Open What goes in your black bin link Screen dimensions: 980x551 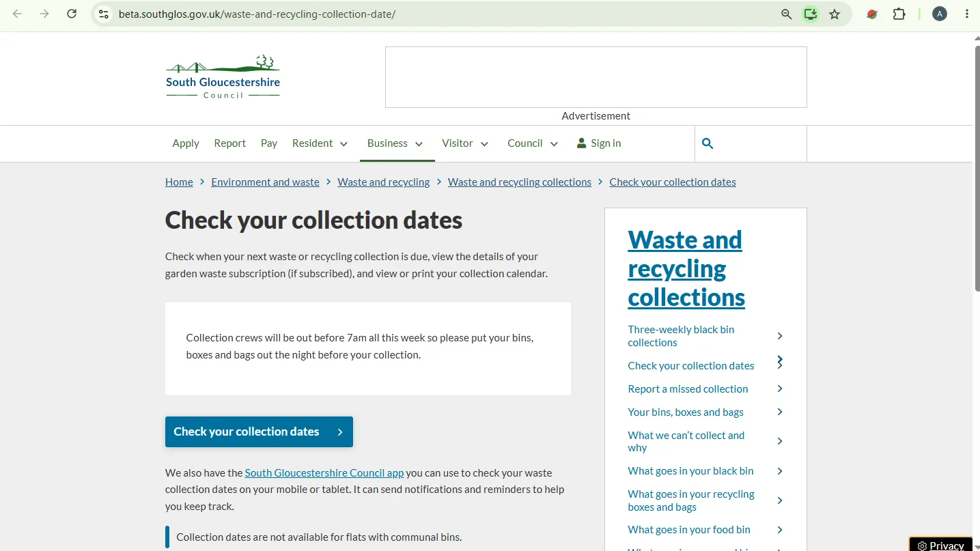point(690,470)
